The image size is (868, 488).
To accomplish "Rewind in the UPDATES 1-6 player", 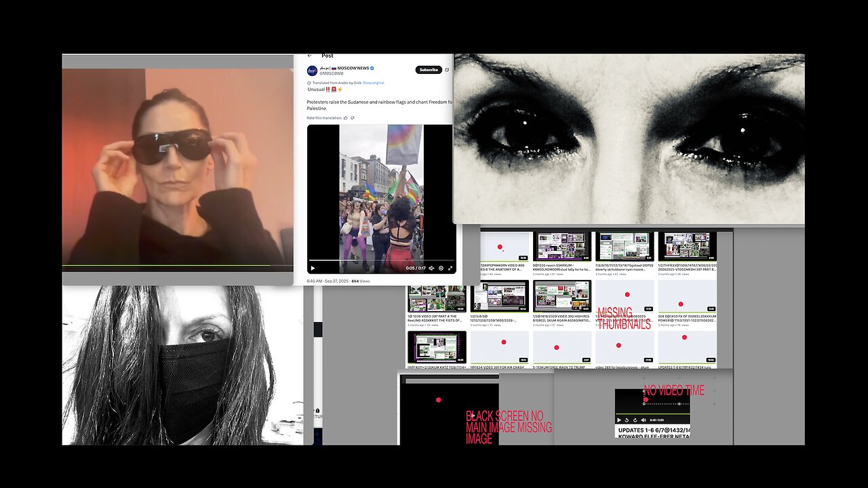I will pos(627,420).
